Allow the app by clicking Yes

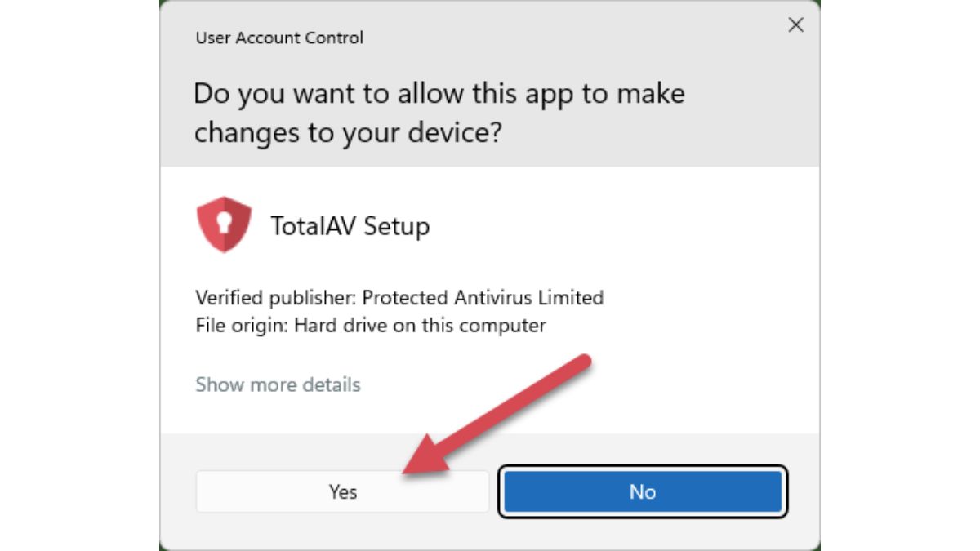343,491
